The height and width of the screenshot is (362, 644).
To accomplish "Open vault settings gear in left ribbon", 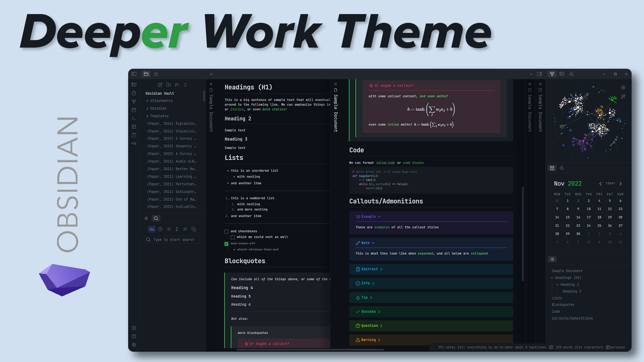I will (134, 345).
